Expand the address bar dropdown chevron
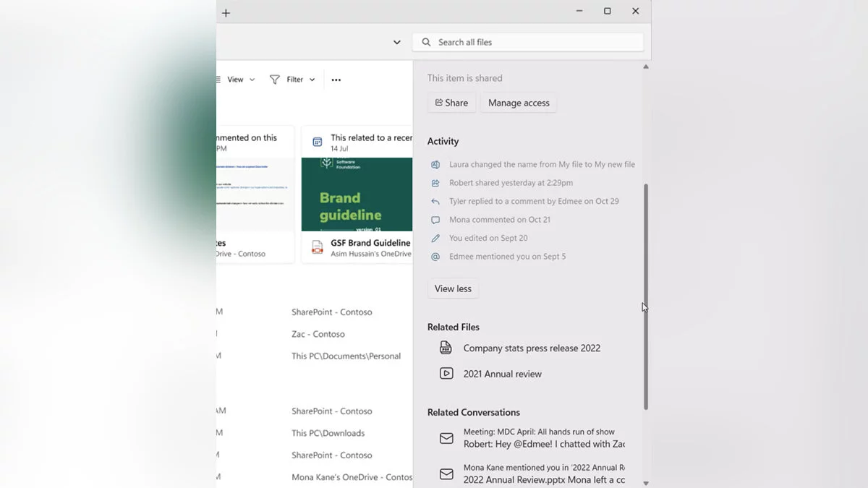Screen dimensions: 868x488 (x=397, y=42)
